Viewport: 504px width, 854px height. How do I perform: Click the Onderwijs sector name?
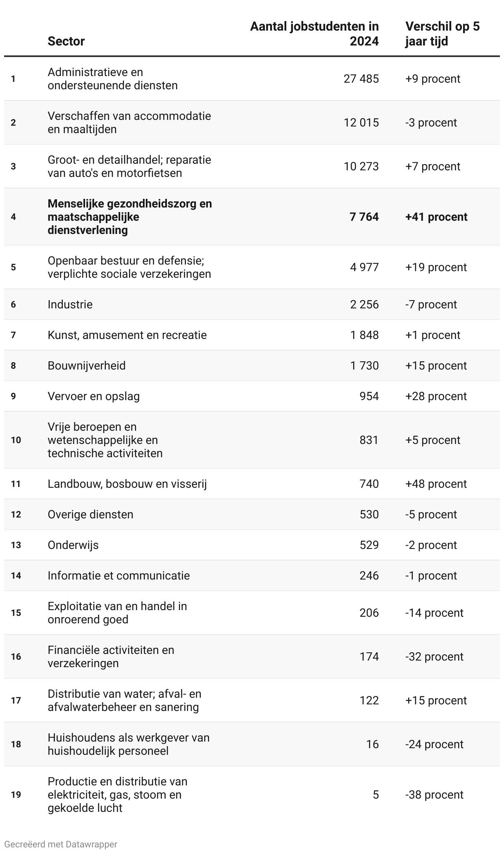click(x=73, y=545)
